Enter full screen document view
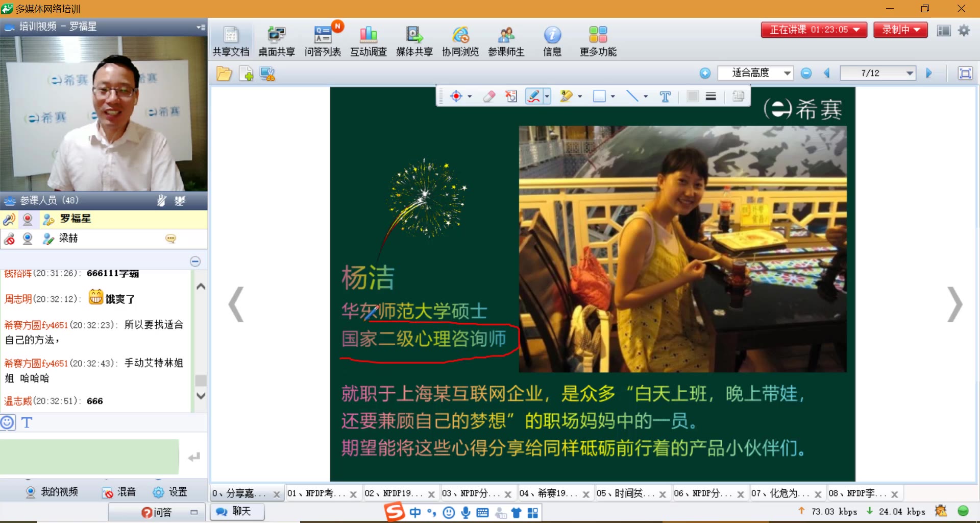Viewport: 980px width, 523px height. point(965,73)
